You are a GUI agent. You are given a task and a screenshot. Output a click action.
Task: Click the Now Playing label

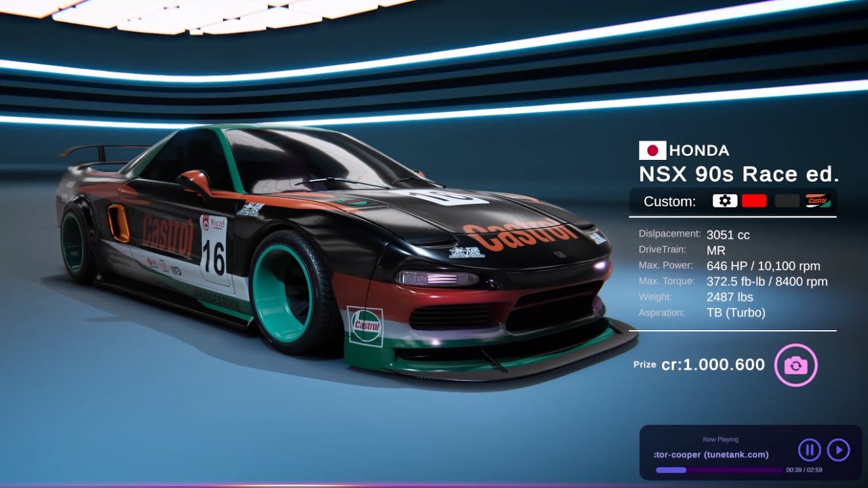coord(721,440)
